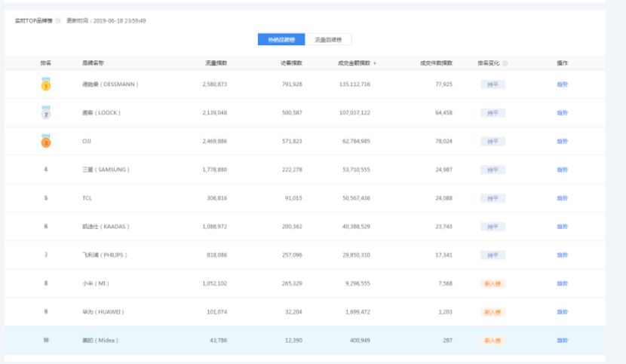The width and height of the screenshot is (626, 364).
Task: Click the gold rank 1 medal icon
Action: pyautogui.click(x=46, y=84)
